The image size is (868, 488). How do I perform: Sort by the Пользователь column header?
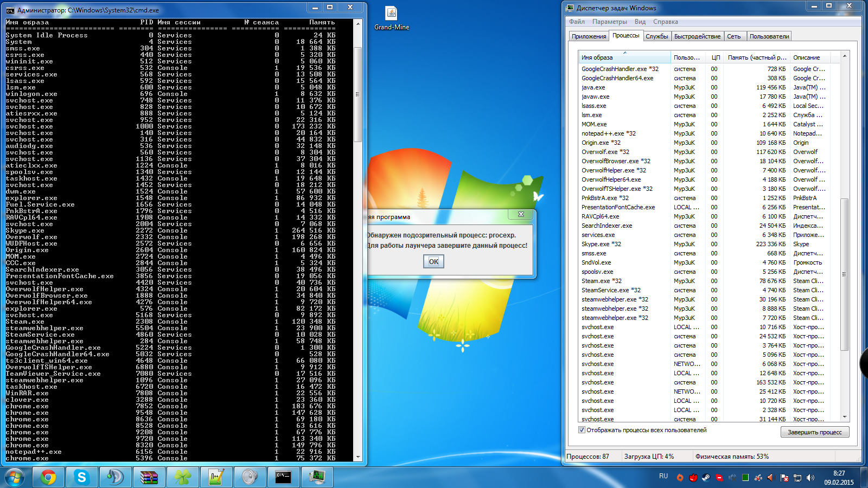coord(689,57)
